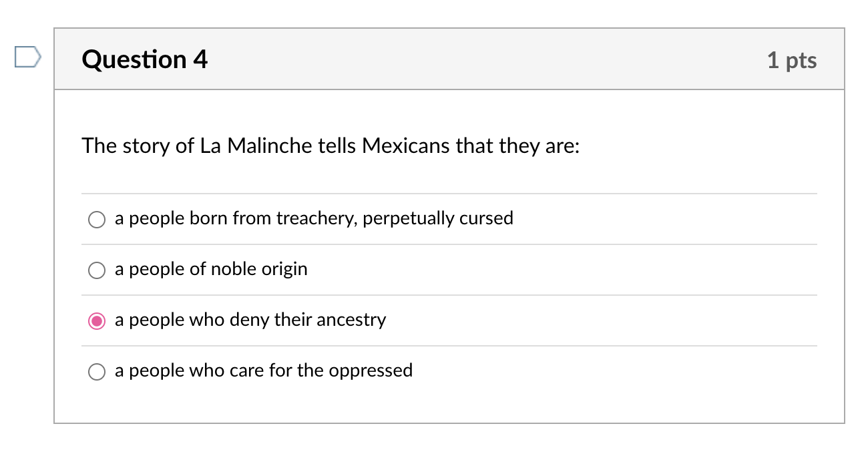This screenshot has height=450, width=868.
Task: Click the '1 pts' label
Action: 793,60
